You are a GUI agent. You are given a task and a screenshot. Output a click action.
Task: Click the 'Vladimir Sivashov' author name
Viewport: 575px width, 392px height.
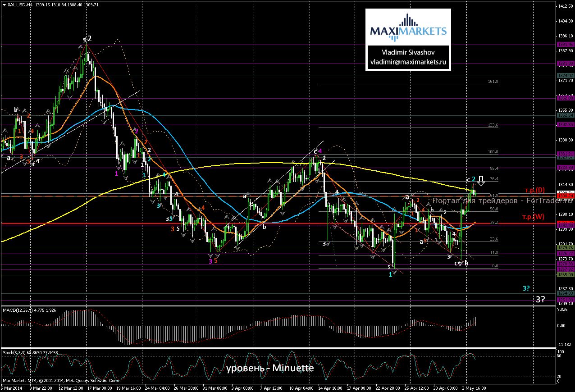[408, 53]
